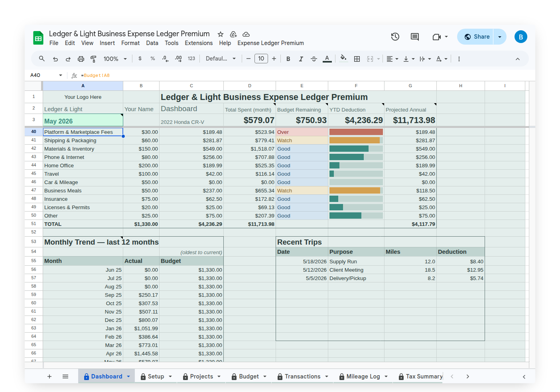Open the Data menu
The width and height of the screenshot is (560, 392).
pos(152,43)
